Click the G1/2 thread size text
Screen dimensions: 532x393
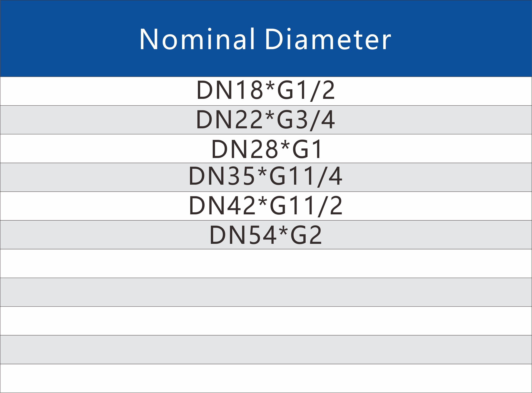tap(306, 90)
